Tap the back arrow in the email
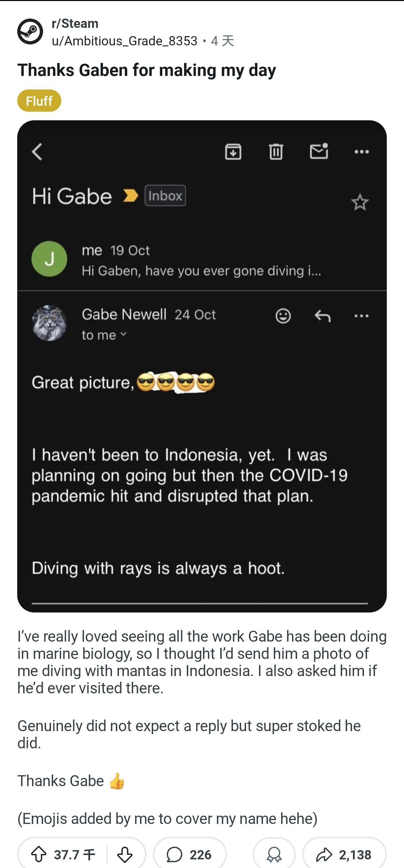 point(37,152)
